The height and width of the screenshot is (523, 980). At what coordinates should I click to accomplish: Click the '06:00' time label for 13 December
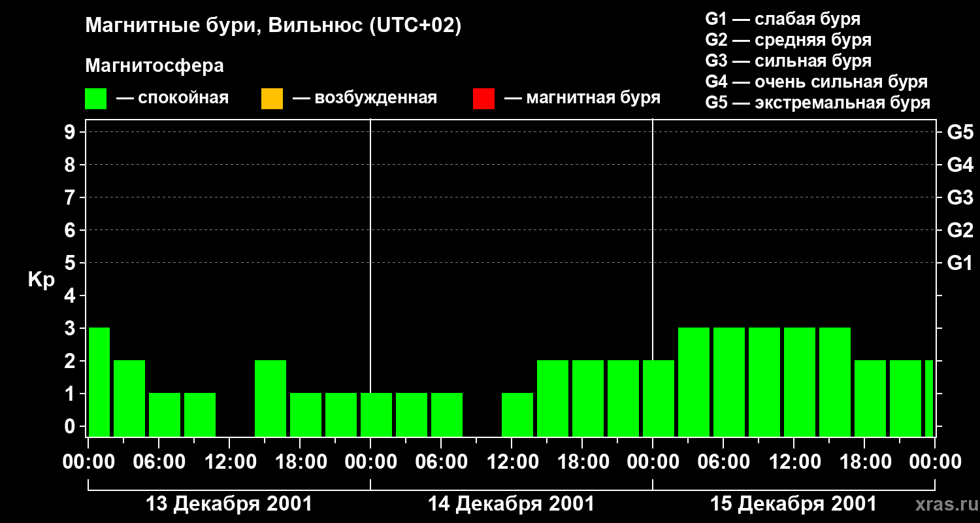[159, 462]
